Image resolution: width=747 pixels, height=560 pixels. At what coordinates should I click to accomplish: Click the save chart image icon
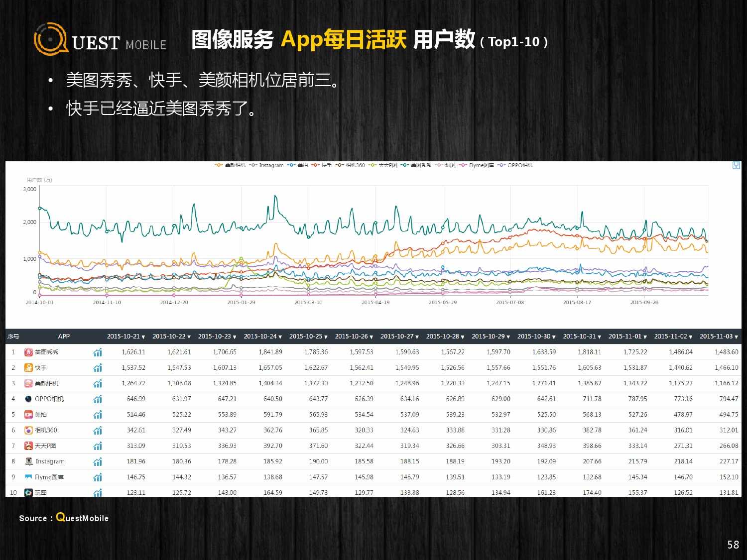tap(736, 165)
